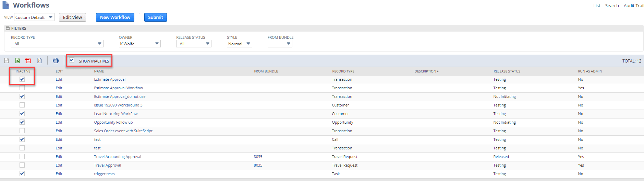Viewport: 644px width, 181px height.
Task: Click Opportunity record type cell
Action: [342, 122]
